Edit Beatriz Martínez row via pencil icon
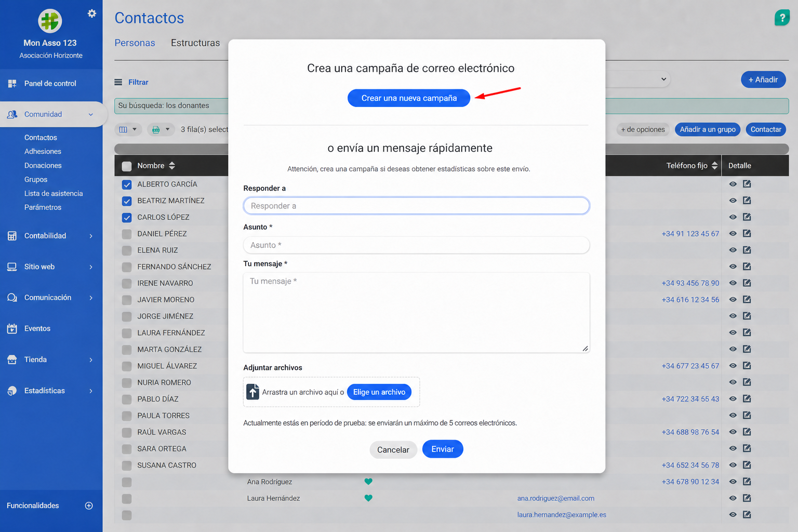The image size is (798, 532). 747,201
